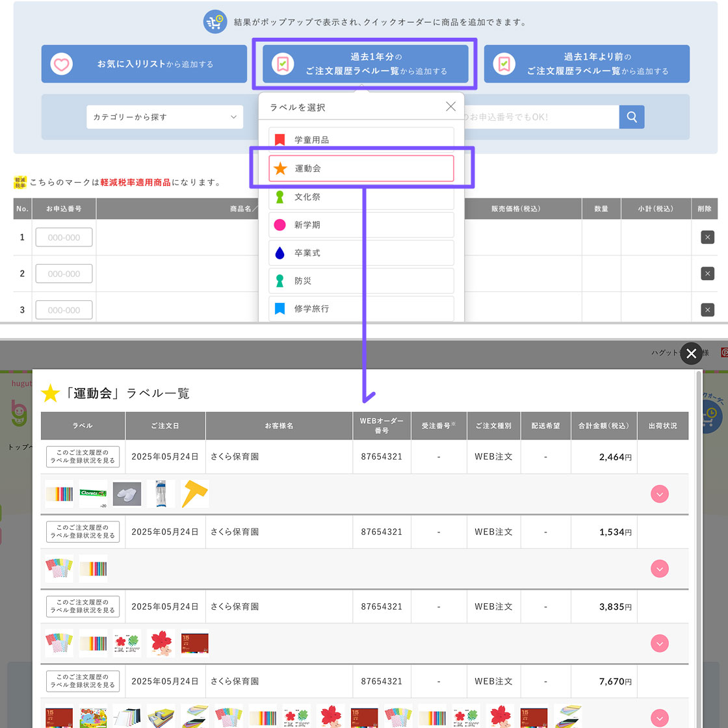728x728 pixels.
Task: Click the magnifying glass search button
Action: pos(631,117)
